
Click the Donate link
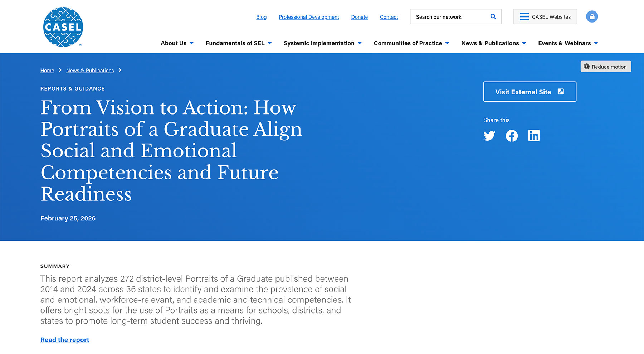tap(359, 17)
